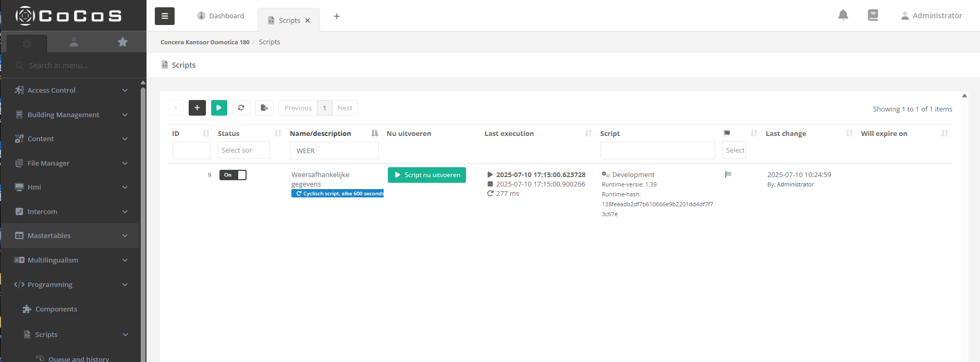Toggle the Weersafhankelijke script On switch

point(232,175)
